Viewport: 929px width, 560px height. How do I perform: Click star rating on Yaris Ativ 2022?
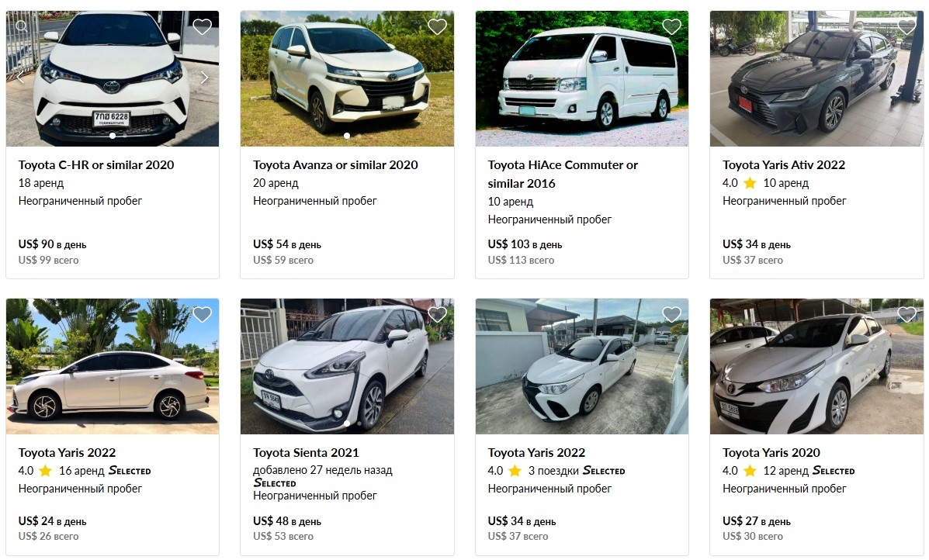click(x=750, y=183)
